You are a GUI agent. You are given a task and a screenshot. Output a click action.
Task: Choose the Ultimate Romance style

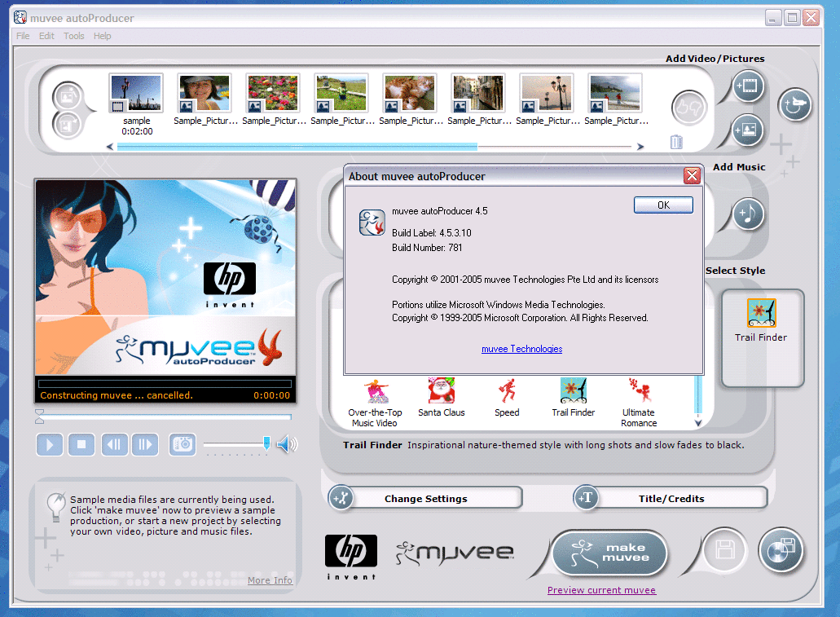(639, 403)
